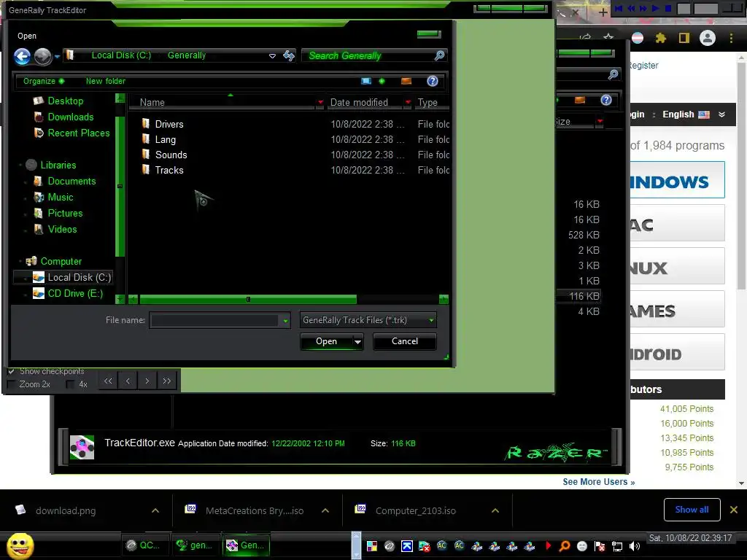
Task: Open the recent locations arrow beside Forward
Action: point(57,56)
